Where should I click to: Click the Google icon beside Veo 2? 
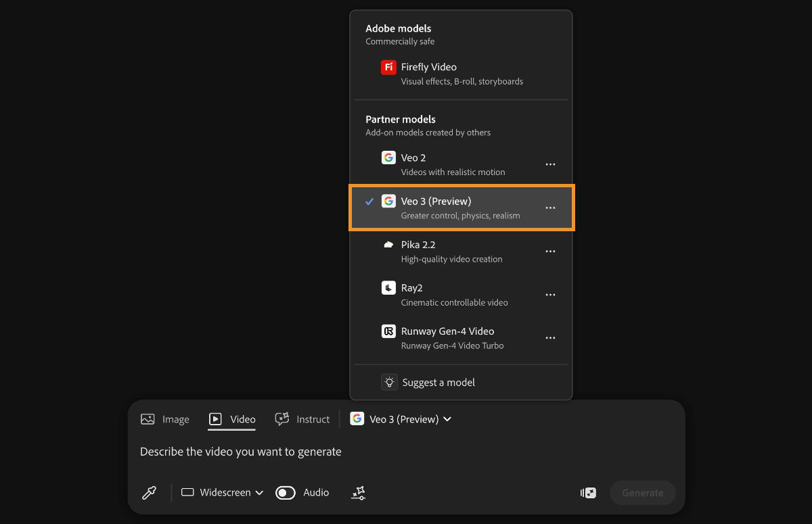tap(388, 158)
